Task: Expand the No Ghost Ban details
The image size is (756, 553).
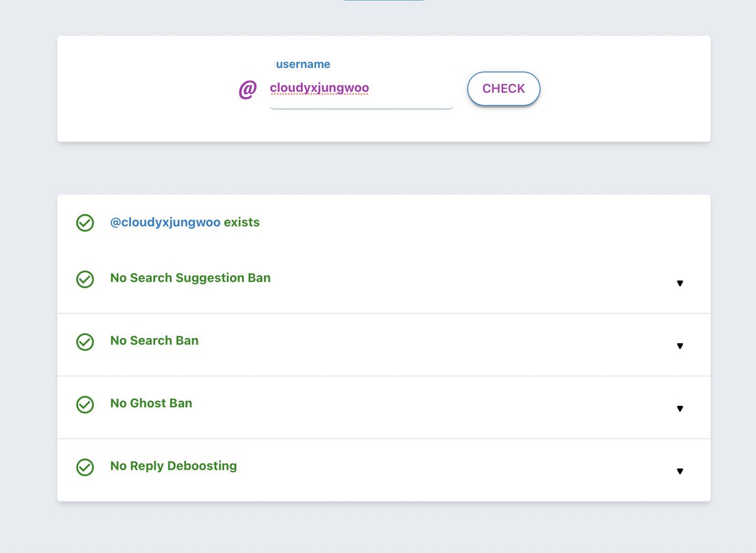Action: click(x=680, y=409)
